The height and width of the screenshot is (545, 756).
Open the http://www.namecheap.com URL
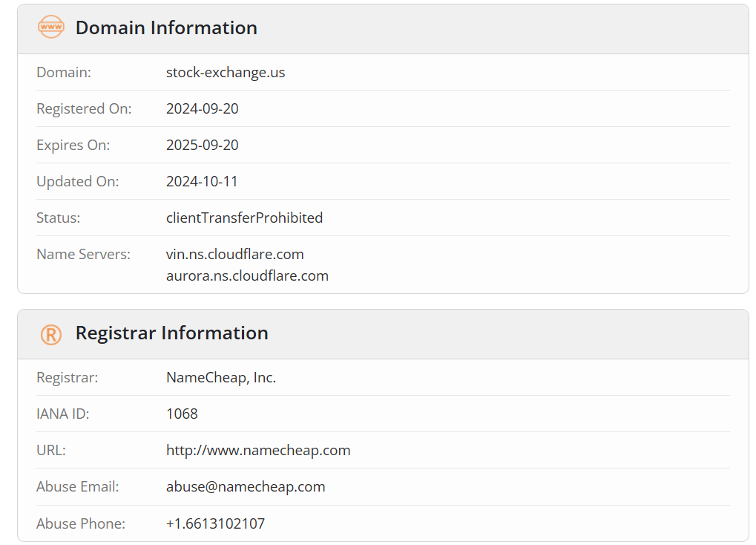(258, 451)
